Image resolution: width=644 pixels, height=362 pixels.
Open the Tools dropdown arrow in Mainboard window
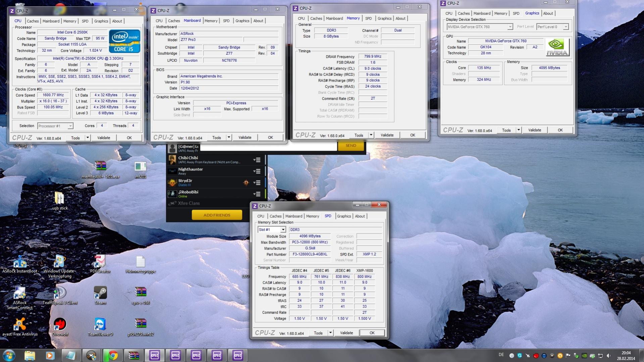(229, 138)
